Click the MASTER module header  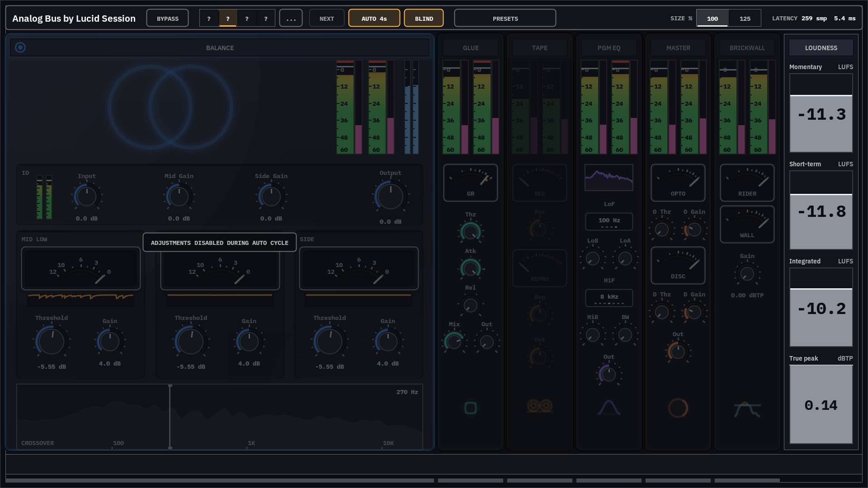(x=678, y=47)
